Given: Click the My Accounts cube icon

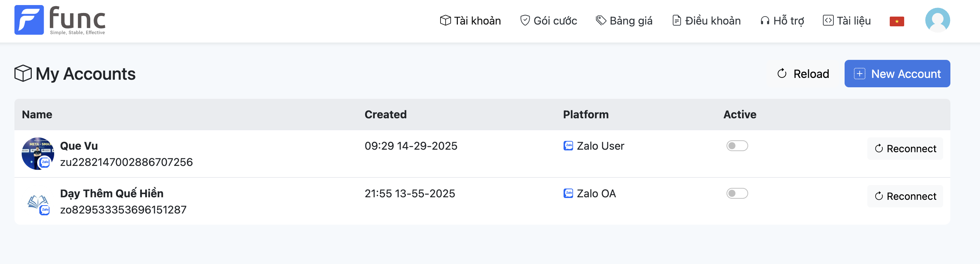Looking at the screenshot, I should [23, 73].
